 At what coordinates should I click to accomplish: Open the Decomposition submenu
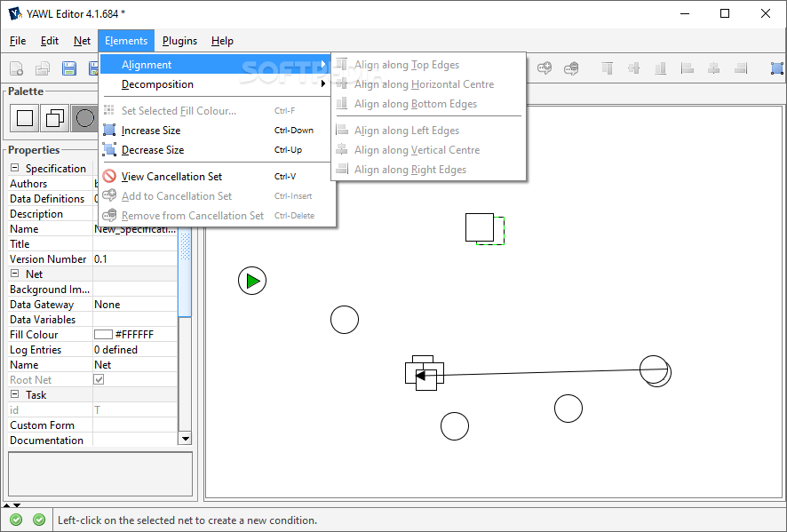coord(215,83)
